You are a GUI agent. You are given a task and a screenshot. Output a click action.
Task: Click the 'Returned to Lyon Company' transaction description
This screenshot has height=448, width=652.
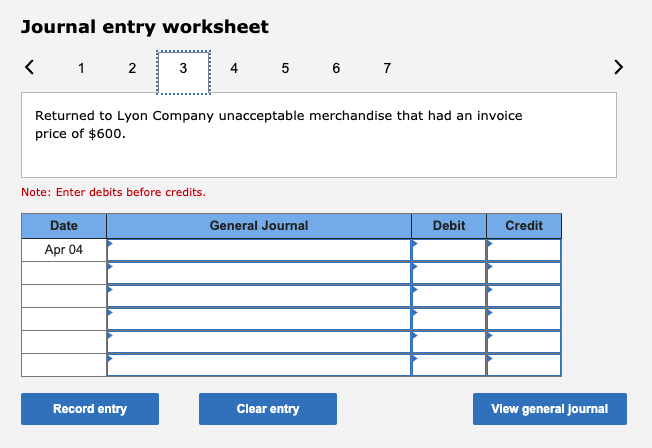(x=279, y=124)
